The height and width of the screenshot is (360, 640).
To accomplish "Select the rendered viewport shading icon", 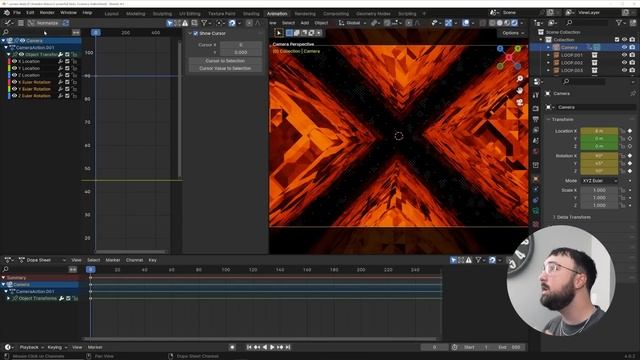I will (x=515, y=23).
